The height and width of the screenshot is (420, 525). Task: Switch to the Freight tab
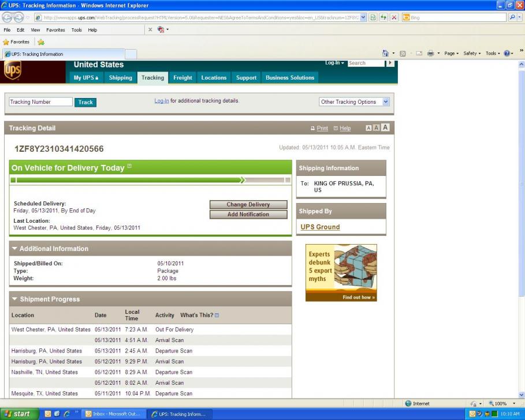coord(183,77)
